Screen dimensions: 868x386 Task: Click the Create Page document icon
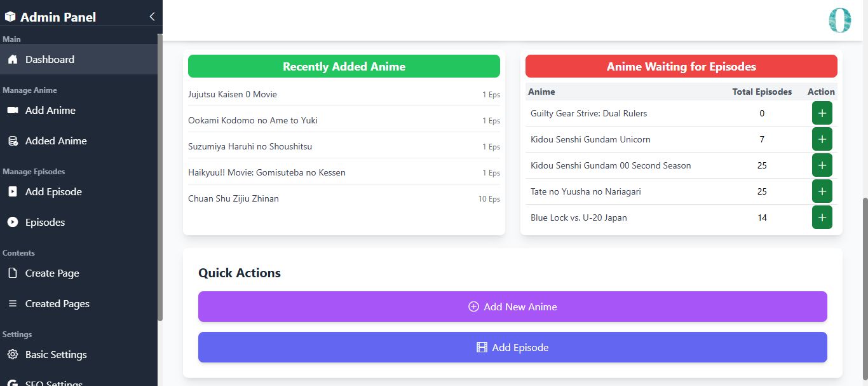point(12,273)
